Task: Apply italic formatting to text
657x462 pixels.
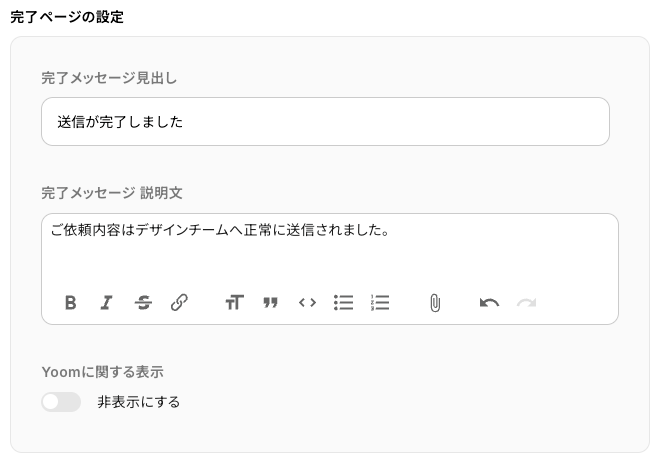Action: 106,302
